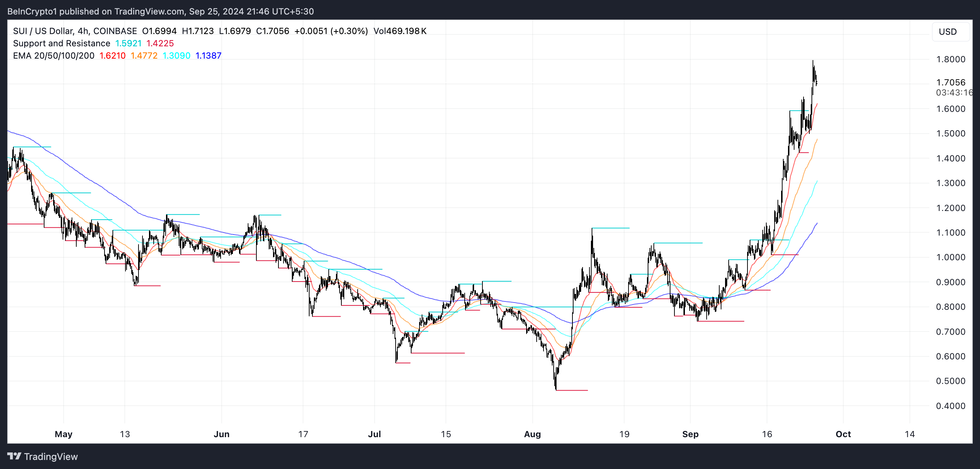Click the resistance value 1.4225 in legend
The image size is (980, 469).
[160, 43]
